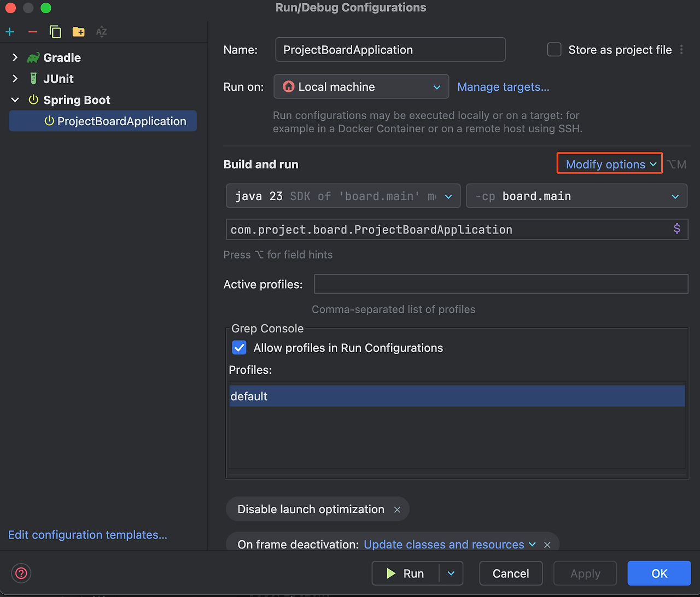Sort run configurations alphabetically
This screenshot has height=597, width=700.
[101, 32]
